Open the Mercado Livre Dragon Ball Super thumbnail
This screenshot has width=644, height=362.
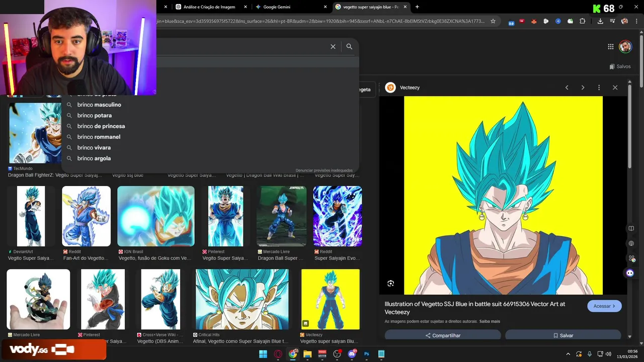[282, 216]
